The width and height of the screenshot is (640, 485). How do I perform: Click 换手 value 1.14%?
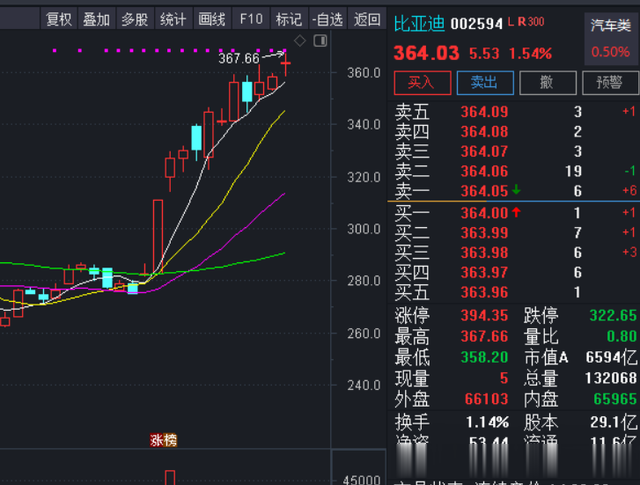(x=487, y=422)
